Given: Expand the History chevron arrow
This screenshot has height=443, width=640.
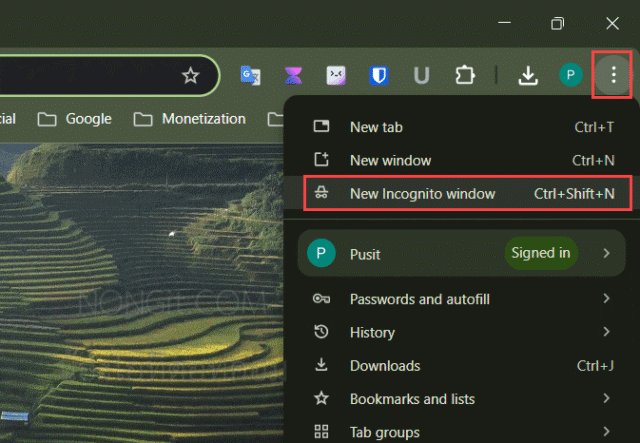Looking at the screenshot, I should point(607,332).
